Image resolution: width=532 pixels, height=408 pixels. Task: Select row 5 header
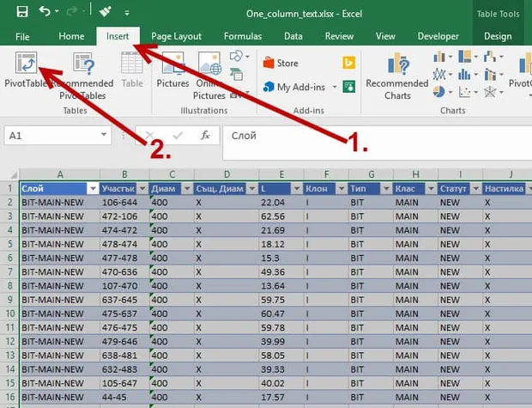(9, 244)
